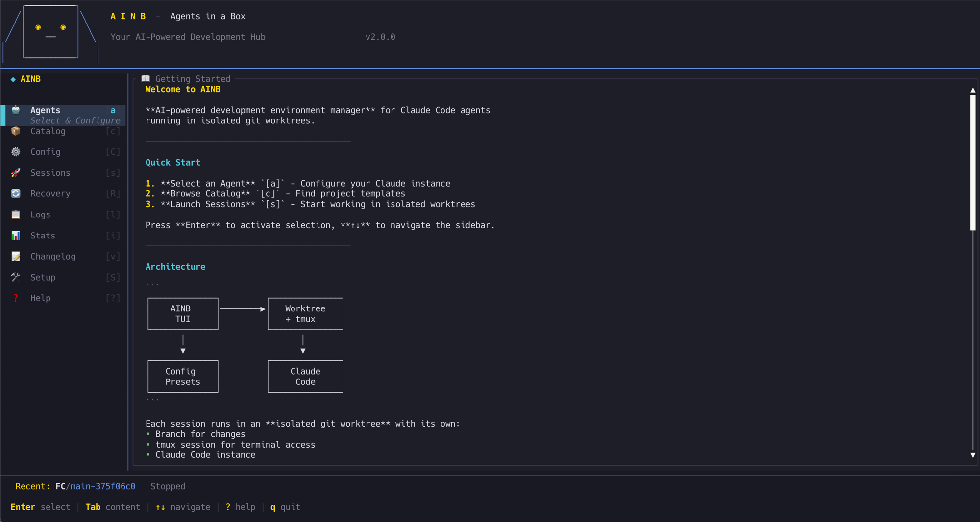Click the Changelog memo pencil icon
The width and height of the screenshot is (980, 522).
point(16,256)
